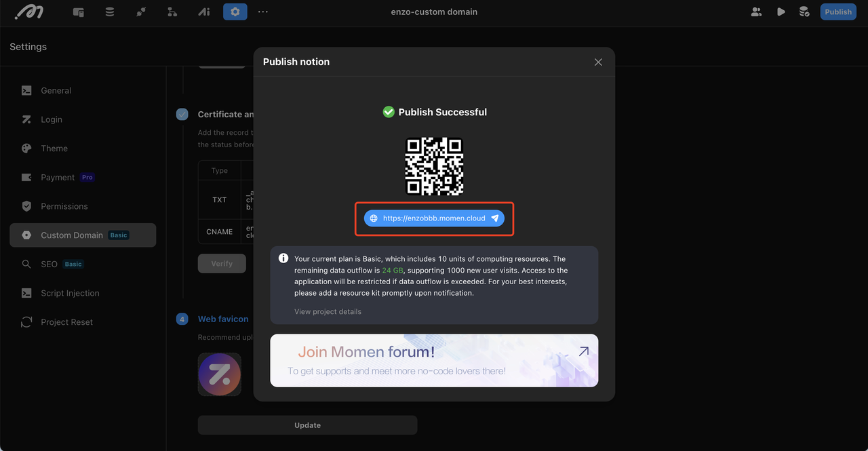Click the Web favicon step heading
This screenshot has height=451, width=868.
223,319
